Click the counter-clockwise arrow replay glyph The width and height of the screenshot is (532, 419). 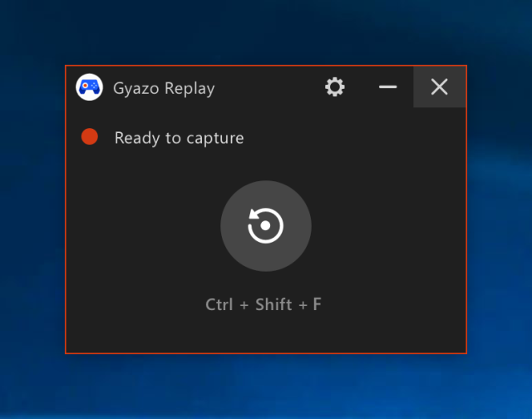[265, 225]
